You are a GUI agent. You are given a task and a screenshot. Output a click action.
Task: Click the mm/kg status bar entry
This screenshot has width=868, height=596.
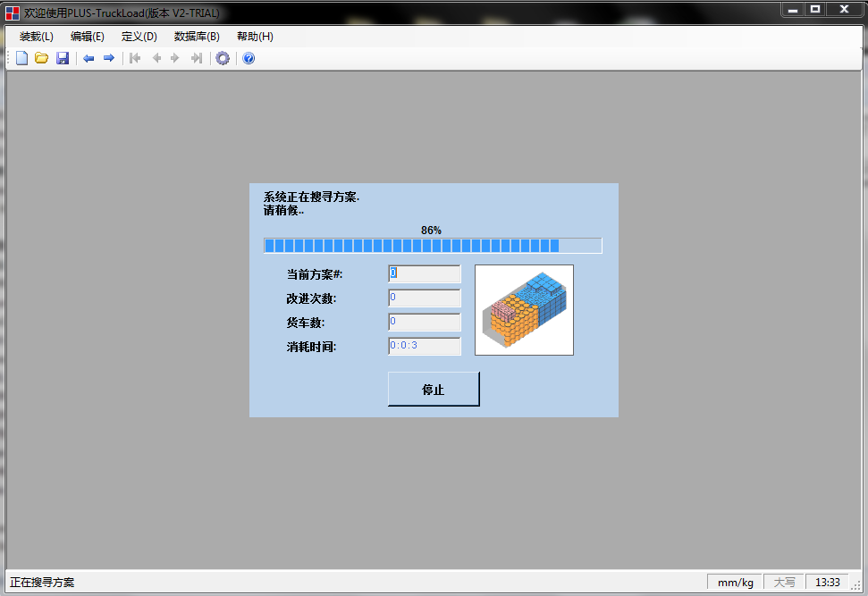(735, 583)
